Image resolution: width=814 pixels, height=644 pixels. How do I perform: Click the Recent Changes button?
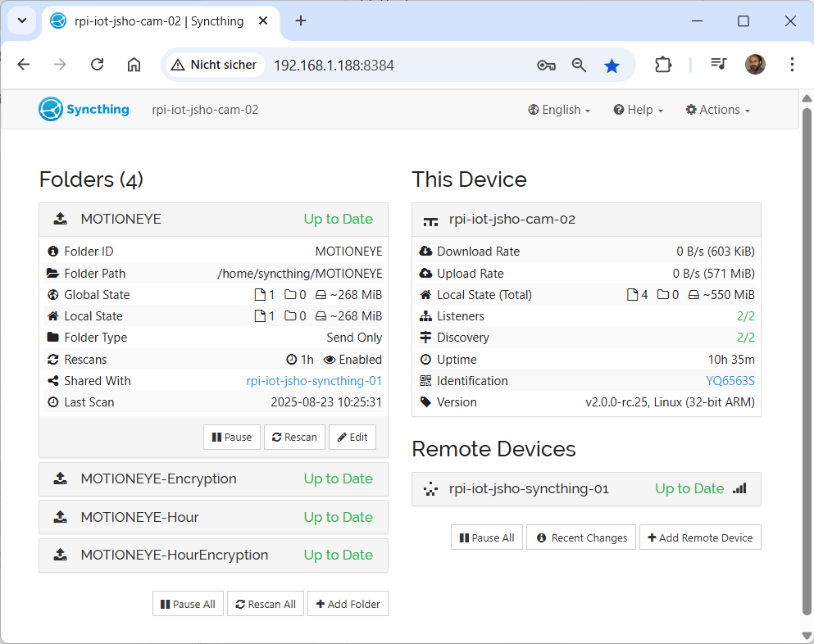click(x=581, y=538)
